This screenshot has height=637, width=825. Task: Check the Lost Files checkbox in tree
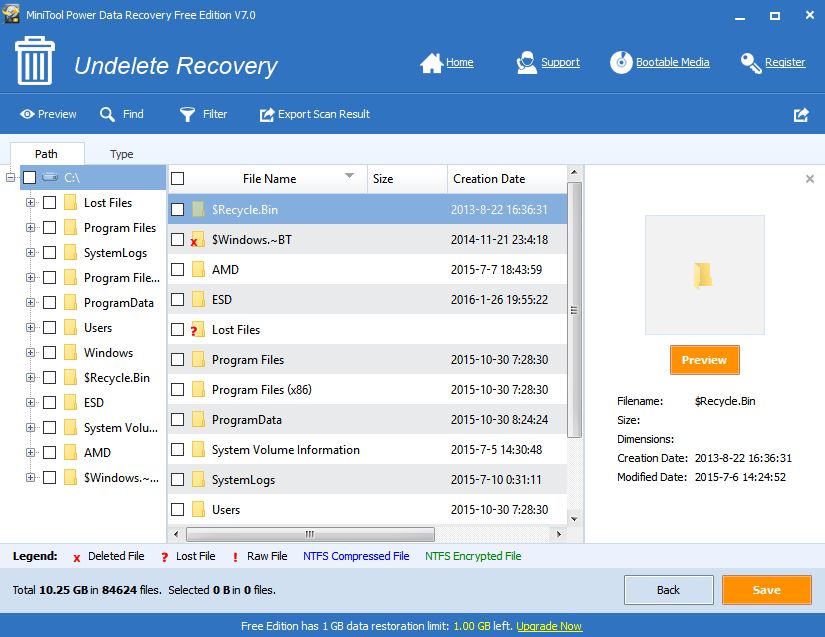[x=49, y=203]
